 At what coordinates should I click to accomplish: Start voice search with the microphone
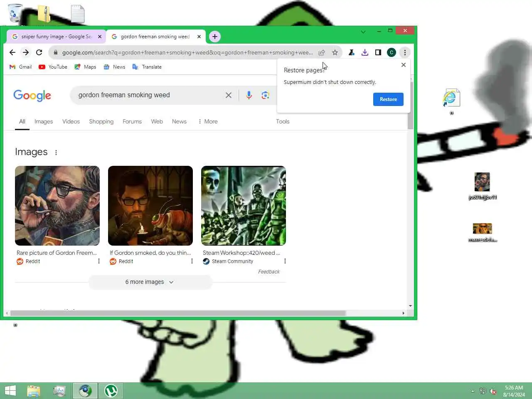pos(249,95)
